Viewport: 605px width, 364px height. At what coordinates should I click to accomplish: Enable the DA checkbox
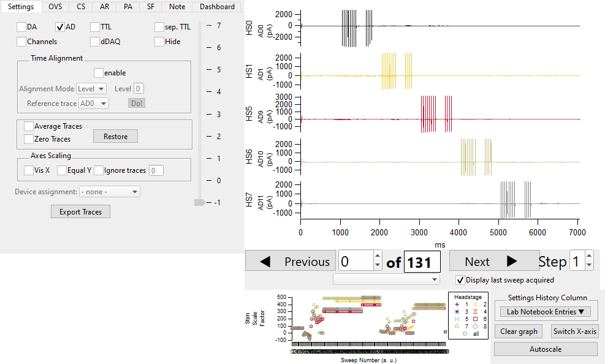click(21, 27)
